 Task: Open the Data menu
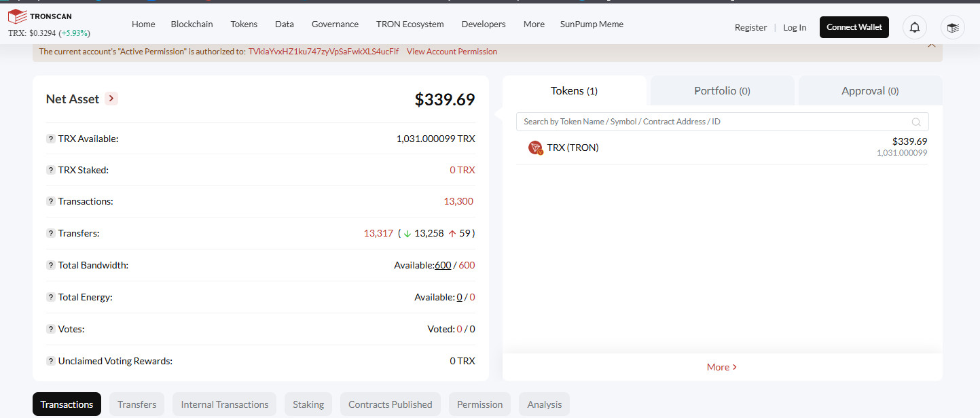point(285,24)
